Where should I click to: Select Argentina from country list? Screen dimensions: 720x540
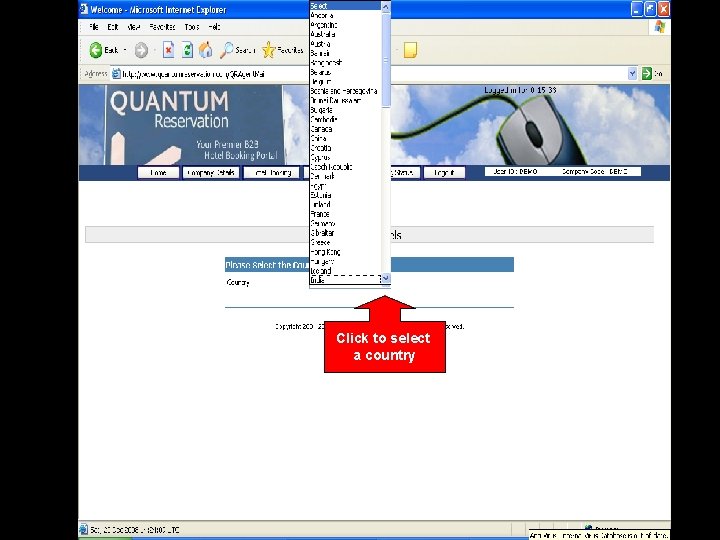346,25
